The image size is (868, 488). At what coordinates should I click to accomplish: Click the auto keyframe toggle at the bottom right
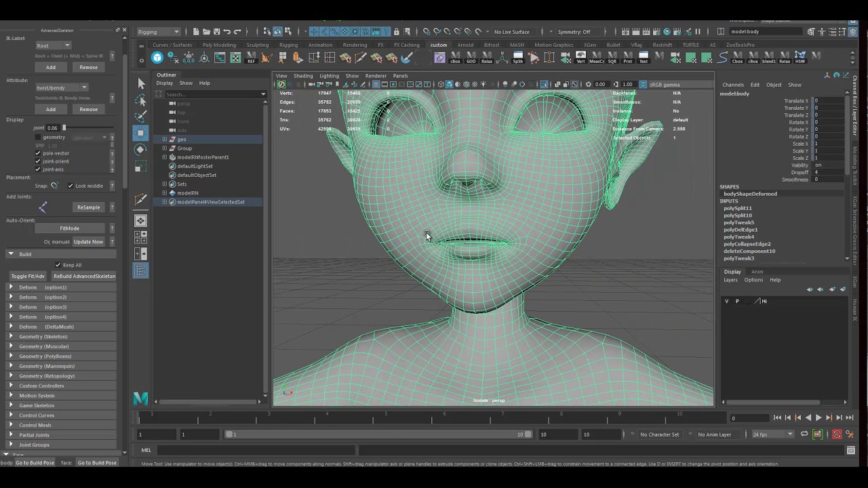click(x=837, y=434)
